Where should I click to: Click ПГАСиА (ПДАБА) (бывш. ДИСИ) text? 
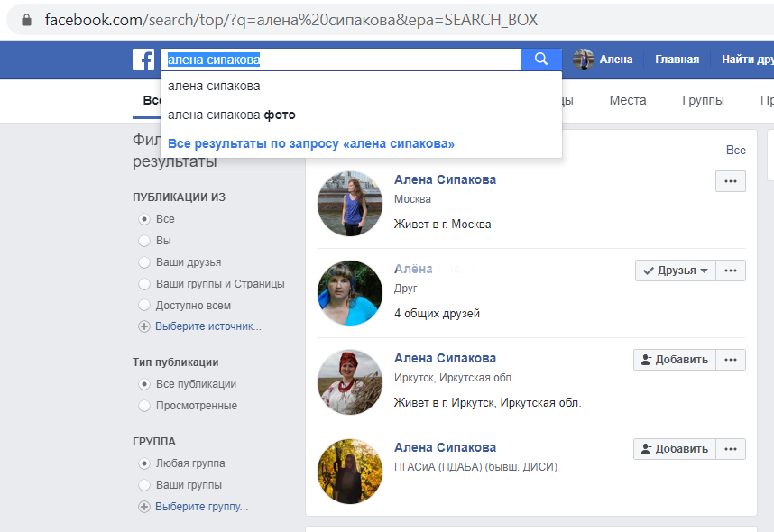pos(475,467)
